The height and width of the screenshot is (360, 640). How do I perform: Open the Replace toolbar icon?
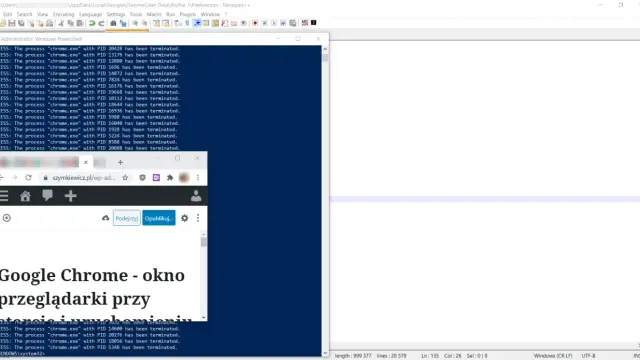pyautogui.click(x=123, y=23)
